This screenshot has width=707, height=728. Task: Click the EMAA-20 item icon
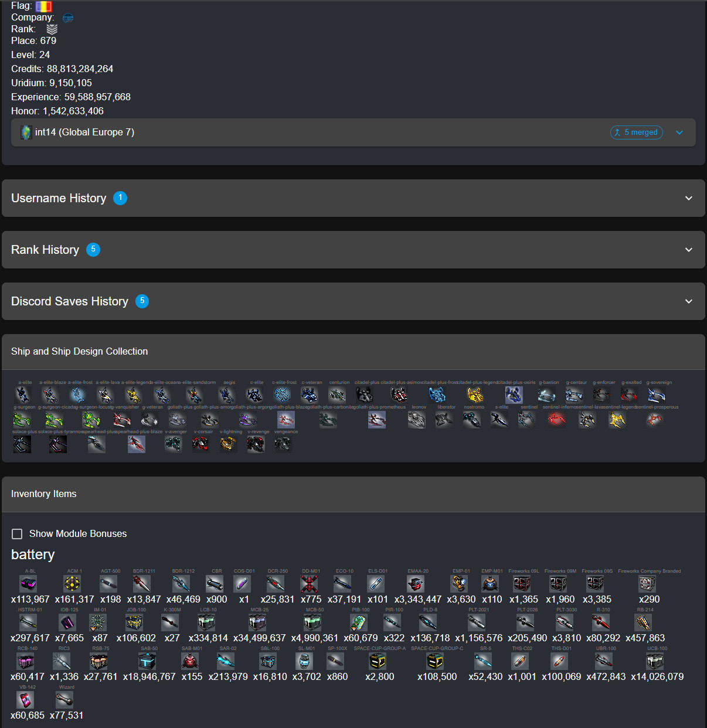tap(416, 584)
